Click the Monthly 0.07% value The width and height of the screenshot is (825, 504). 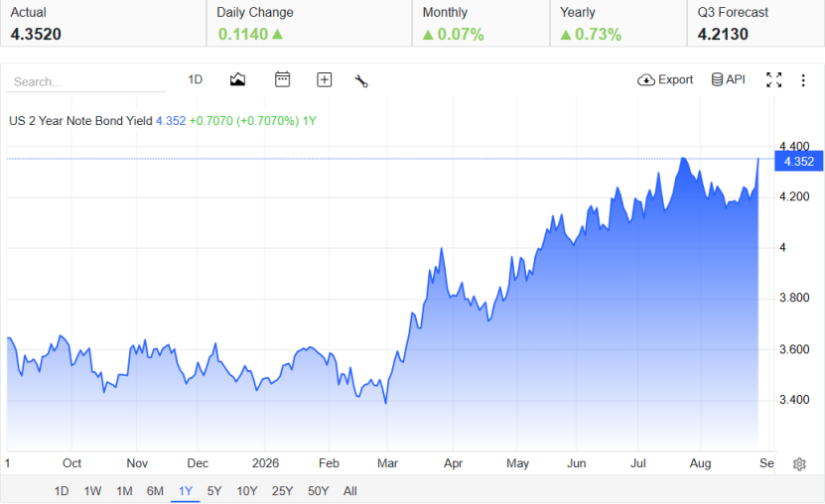click(453, 34)
